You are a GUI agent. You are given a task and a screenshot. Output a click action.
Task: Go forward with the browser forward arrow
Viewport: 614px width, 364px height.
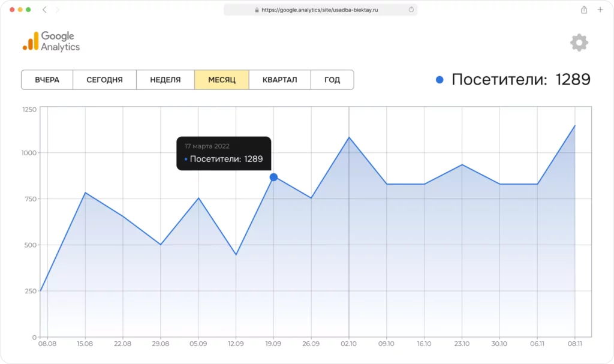pos(57,10)
